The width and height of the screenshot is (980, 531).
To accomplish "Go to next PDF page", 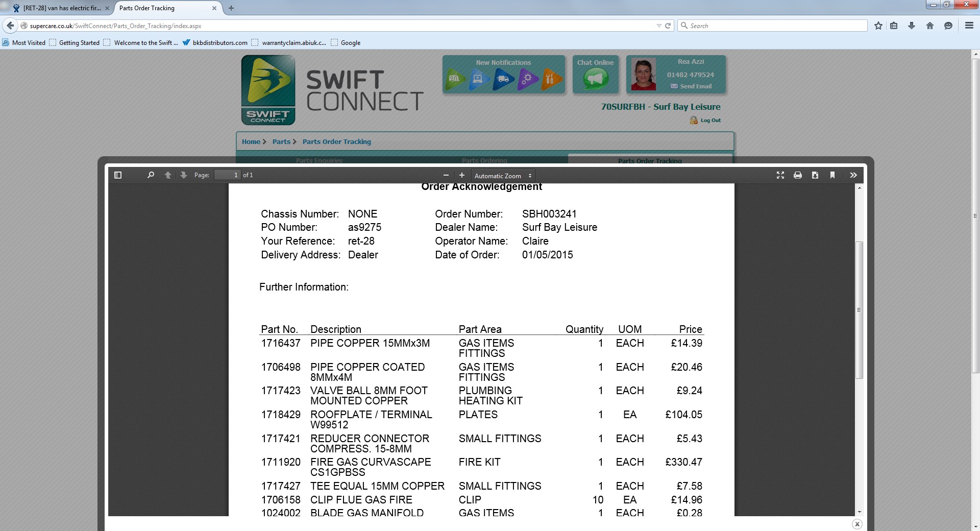I will click(x=184, y=175).
